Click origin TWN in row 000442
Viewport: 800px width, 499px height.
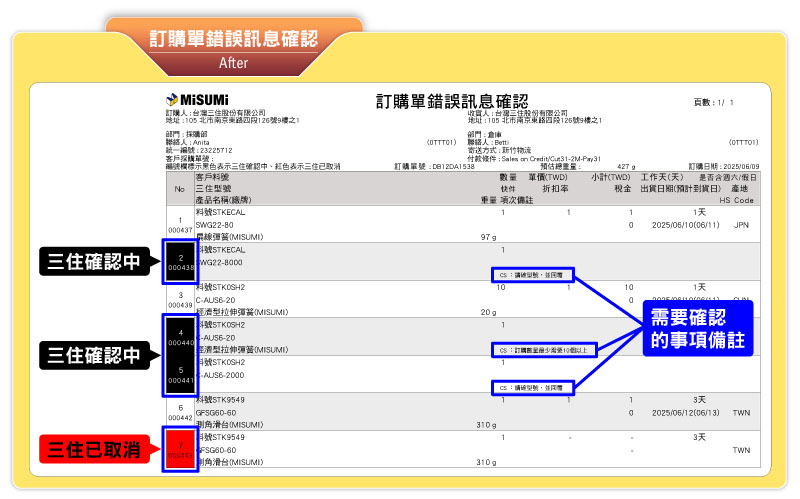pyautogui.click(x=741, y=413)
